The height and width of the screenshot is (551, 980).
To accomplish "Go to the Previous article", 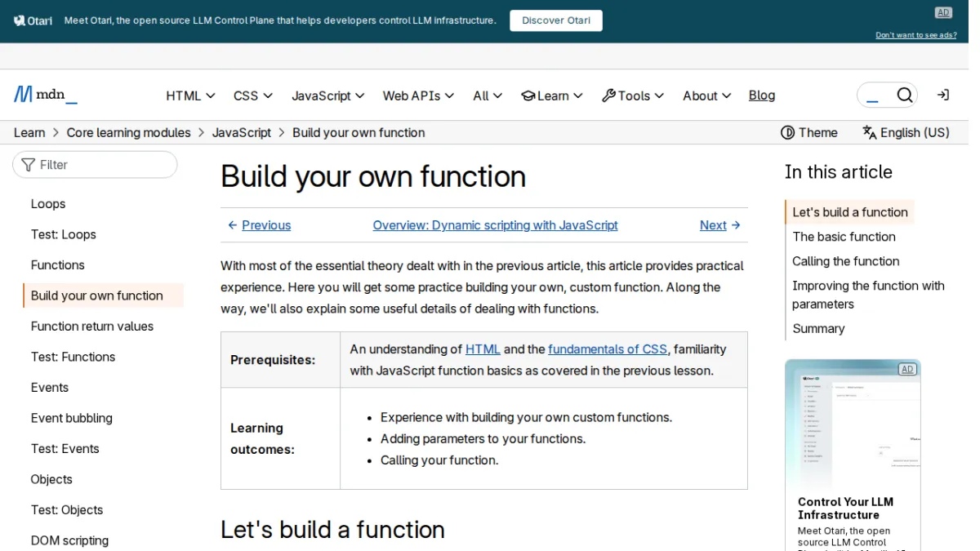I will point(259,225).
